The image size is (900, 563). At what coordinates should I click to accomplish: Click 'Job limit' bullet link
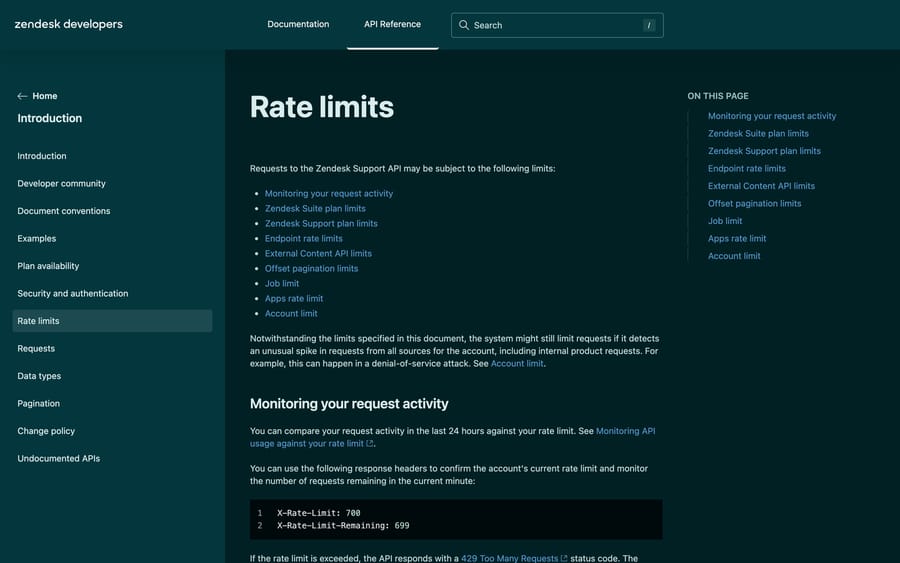click(x=282, y=284)
